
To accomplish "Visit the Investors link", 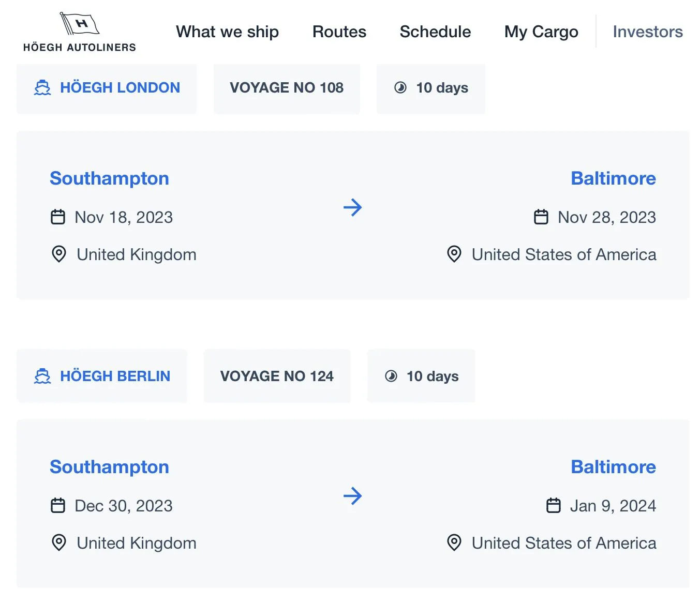I will (648, 32).
